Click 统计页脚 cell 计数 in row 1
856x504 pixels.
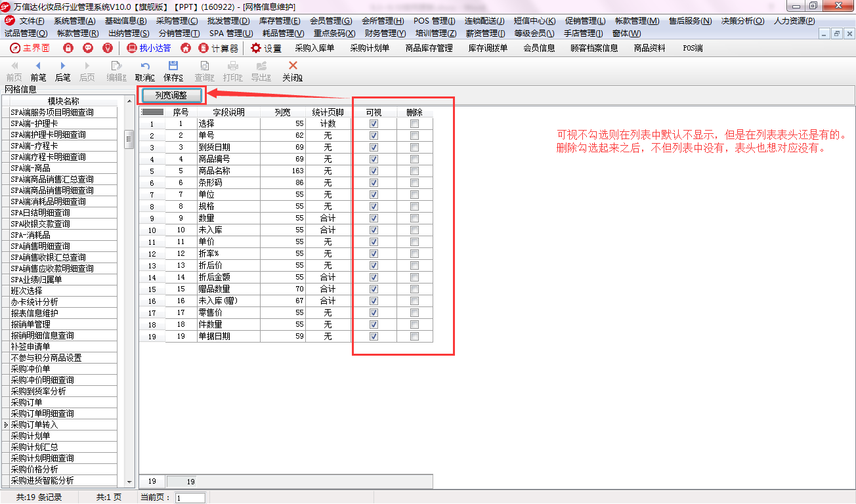tap(328, 123)
